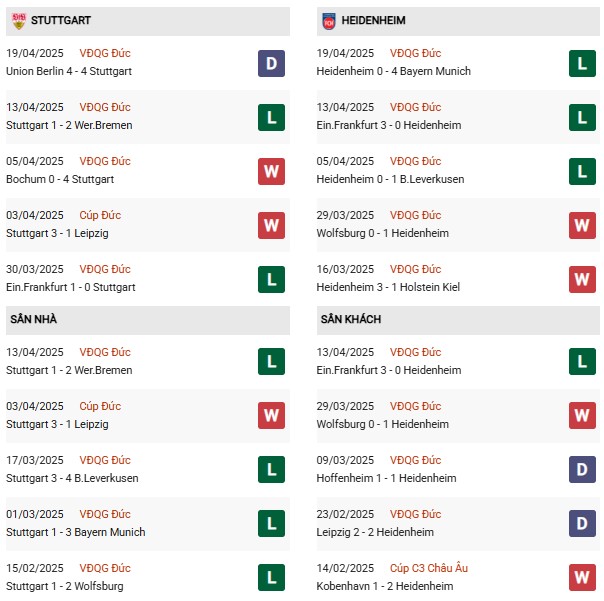Screen dimensions: 604x601
Task: Click W badge for Wolfsburg 0 - 1 Heidenheim in the top Heidenheim list
Action: (583, 225)
